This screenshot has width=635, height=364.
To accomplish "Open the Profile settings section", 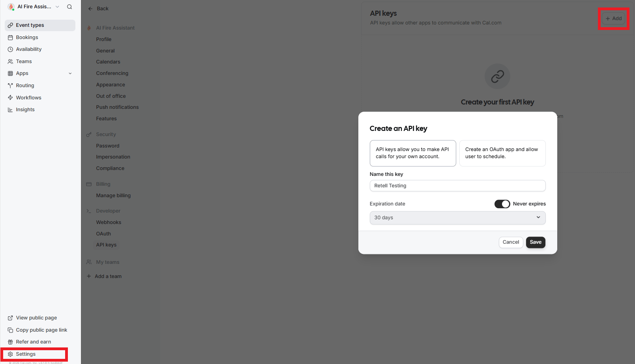I will (103, 39).
